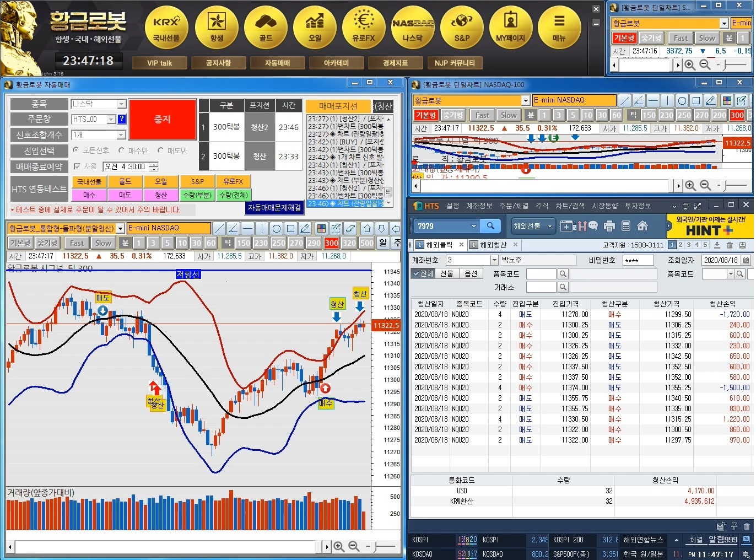
Task: Open the 계좌정보 menu in HTS
Action: (479, 206)
